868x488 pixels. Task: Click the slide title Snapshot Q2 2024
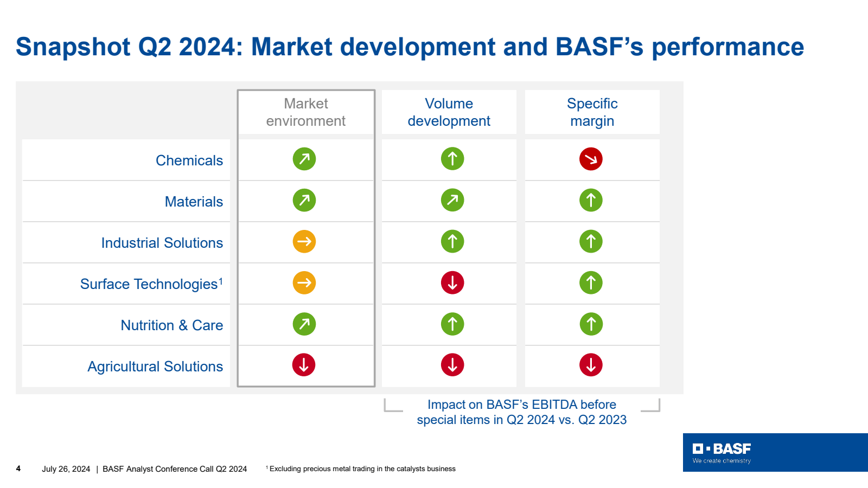pos(410,47)
